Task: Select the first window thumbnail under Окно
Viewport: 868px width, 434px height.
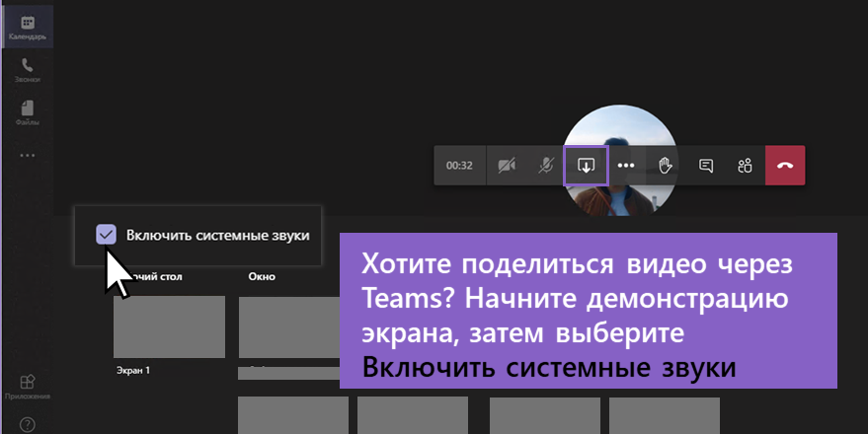Action: click(289, 327)
